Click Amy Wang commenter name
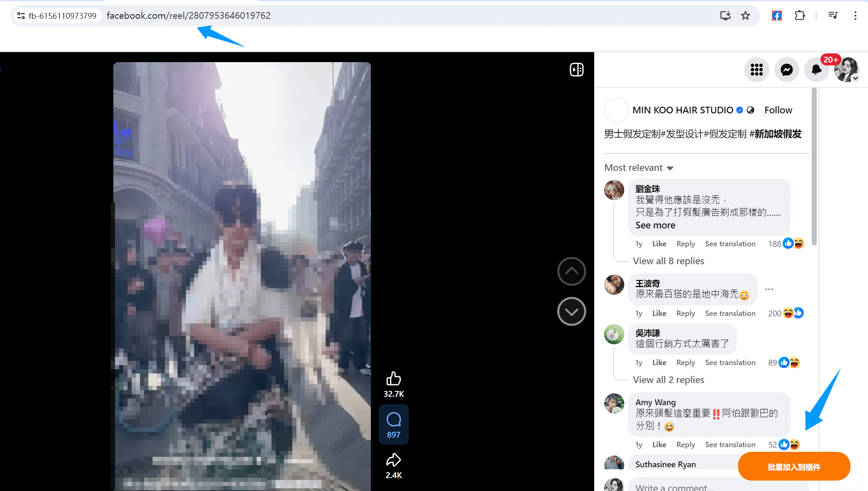 click(x=655, y=402)
